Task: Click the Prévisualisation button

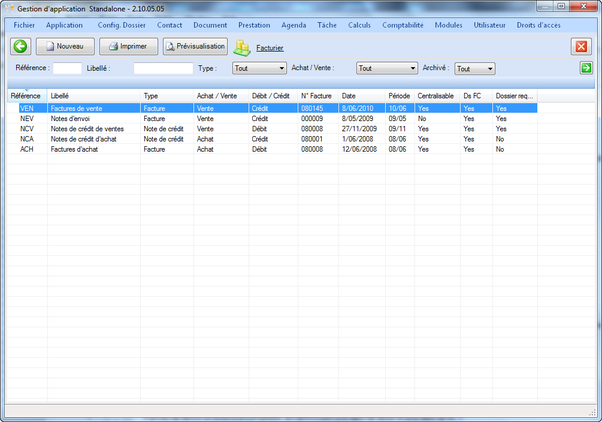Action: coord(195,46)
